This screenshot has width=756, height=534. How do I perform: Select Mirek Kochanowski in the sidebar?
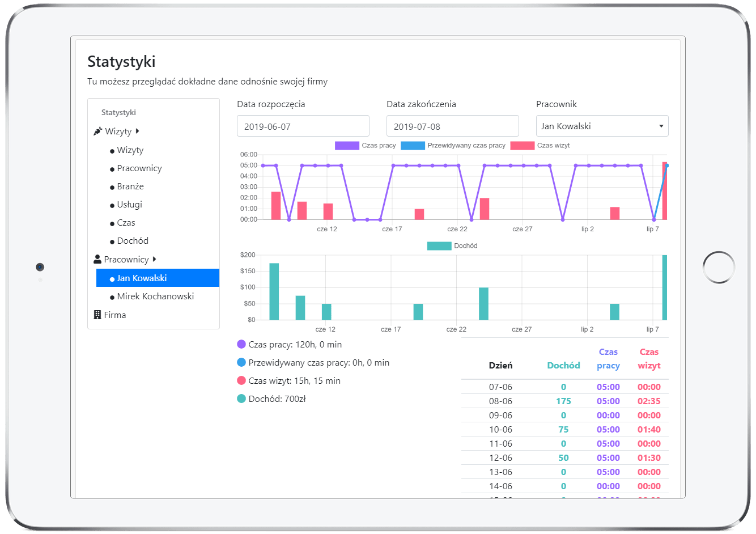point(155,296)
